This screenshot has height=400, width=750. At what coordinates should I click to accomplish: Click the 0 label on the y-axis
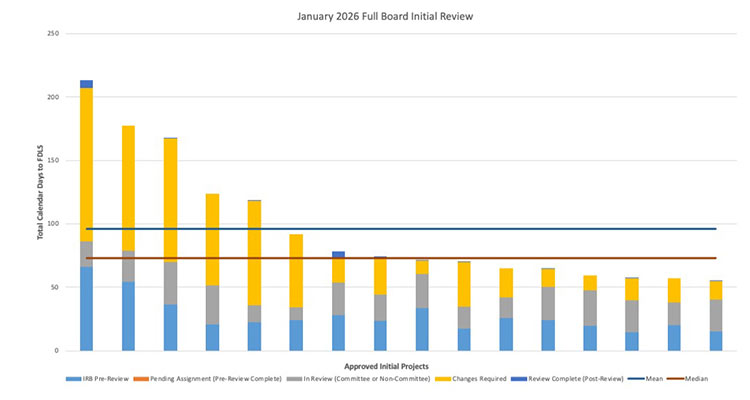pos(57,351)
